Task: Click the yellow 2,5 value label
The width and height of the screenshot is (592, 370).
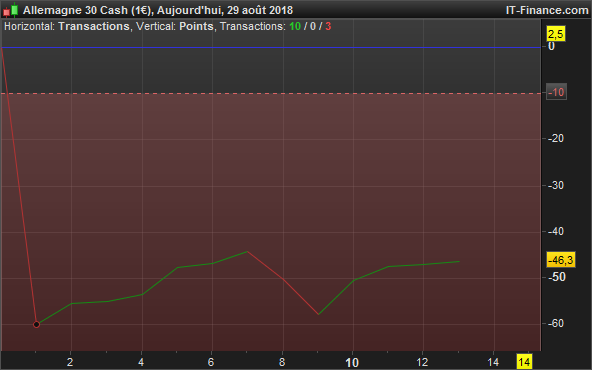Action: [556, 34]
